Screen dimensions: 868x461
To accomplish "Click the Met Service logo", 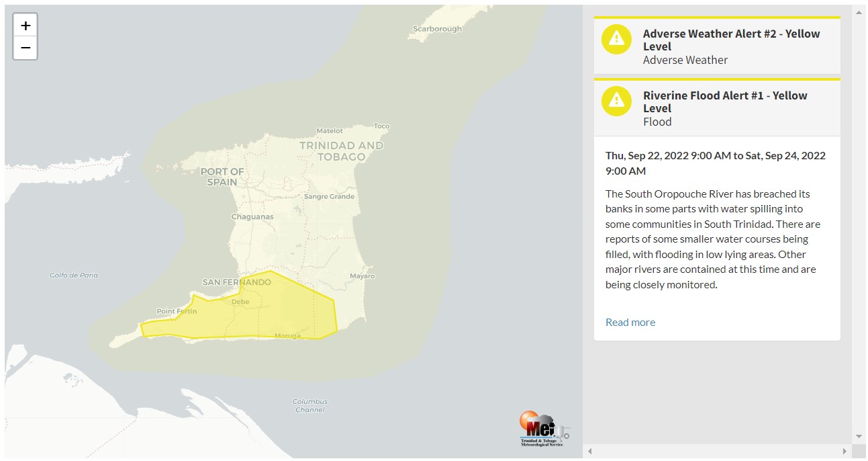I will point(544,429).
